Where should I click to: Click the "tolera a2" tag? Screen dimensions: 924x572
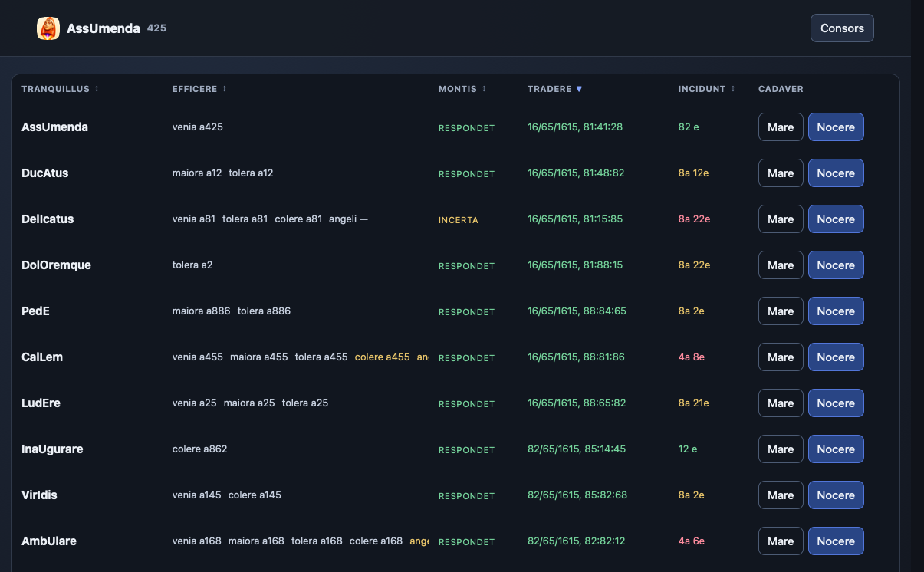tap(192, 265)
